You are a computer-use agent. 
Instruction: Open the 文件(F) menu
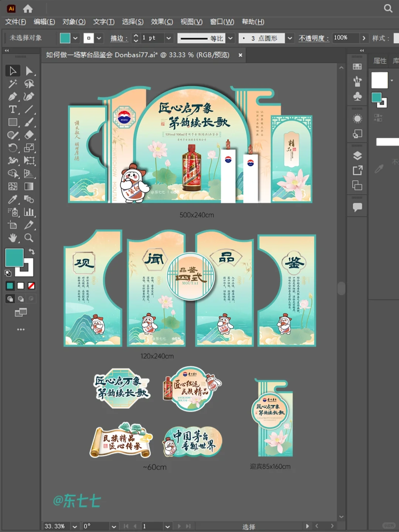(16, 22)
